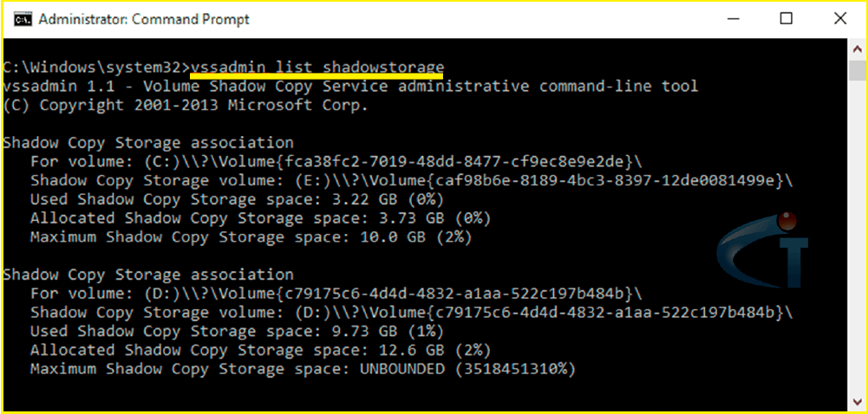This screenshot has width=868, height=414.
Task: Click the UNBOUNDED maximum storage line
Action: 303,369
